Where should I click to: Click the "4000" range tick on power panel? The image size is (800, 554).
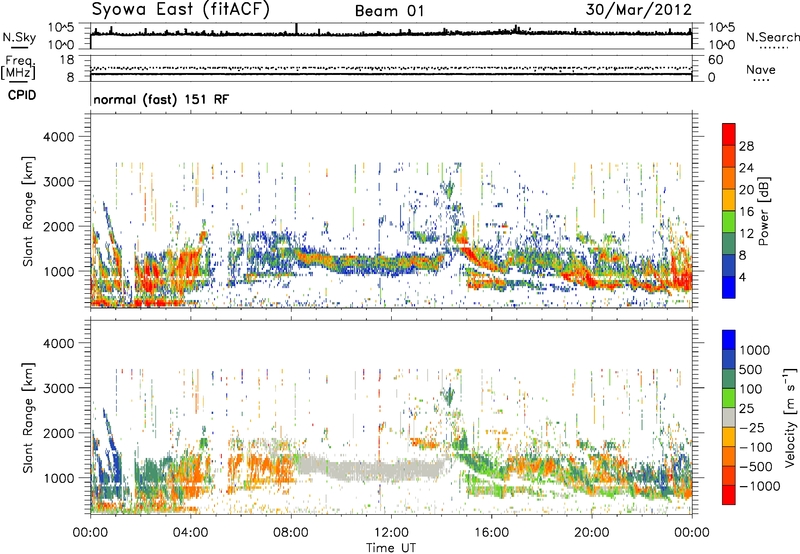point(58,137)
